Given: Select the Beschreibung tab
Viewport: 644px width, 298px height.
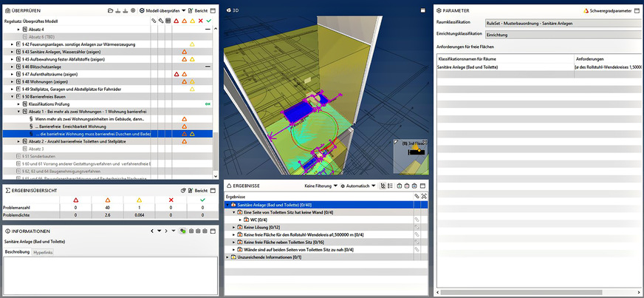Looking at the screenshot, I should tap(17, 253).
